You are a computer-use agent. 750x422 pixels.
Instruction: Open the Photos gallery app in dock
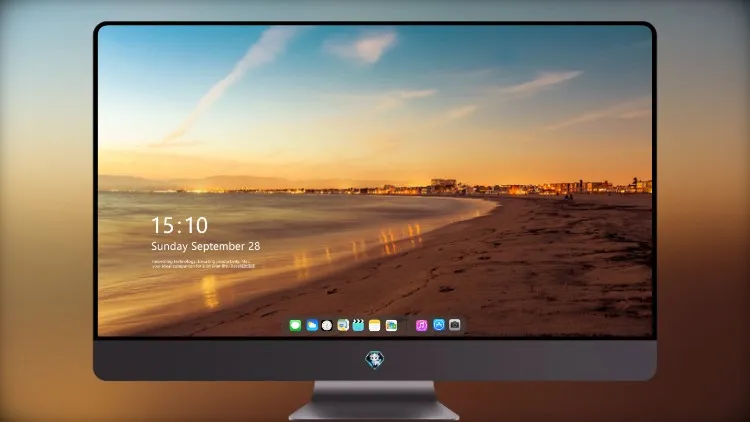pyautogui.click(x=391, y=325)
